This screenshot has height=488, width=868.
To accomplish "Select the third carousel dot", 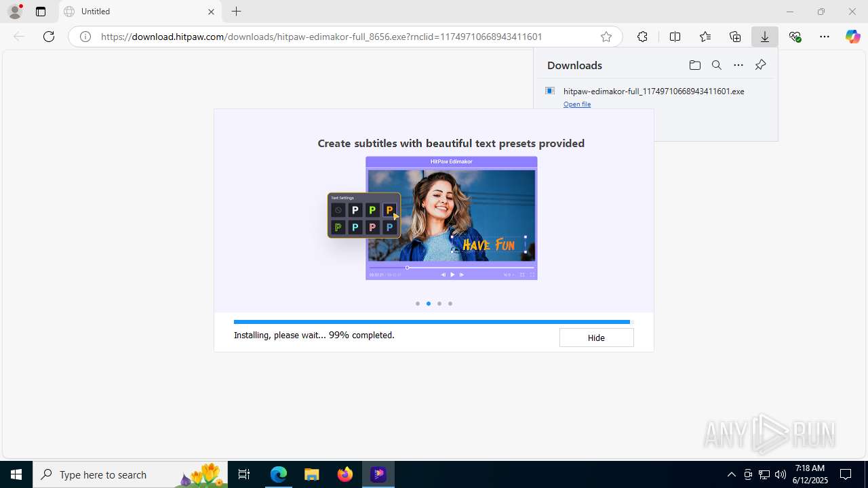I will pyautogui.click(x=439, y=304).
